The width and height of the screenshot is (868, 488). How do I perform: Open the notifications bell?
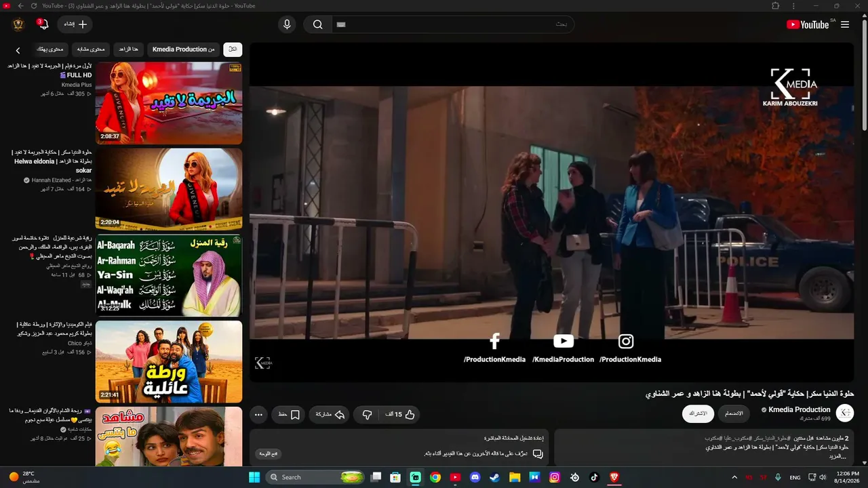pos(43,24)
